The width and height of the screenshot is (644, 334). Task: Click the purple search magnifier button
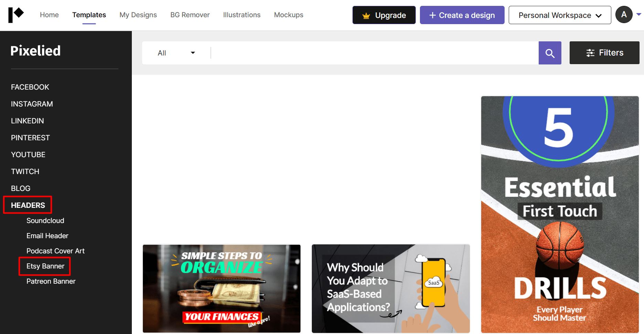550,53
